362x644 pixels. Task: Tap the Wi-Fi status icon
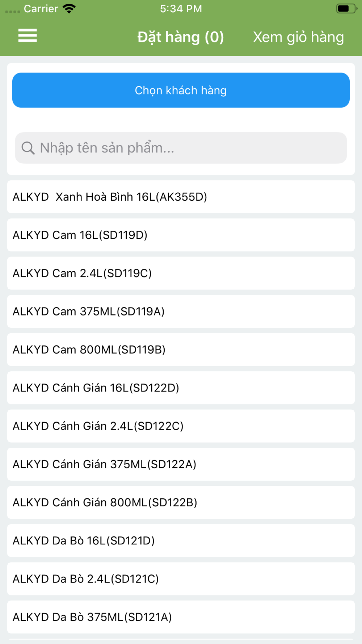click(69, 9)
